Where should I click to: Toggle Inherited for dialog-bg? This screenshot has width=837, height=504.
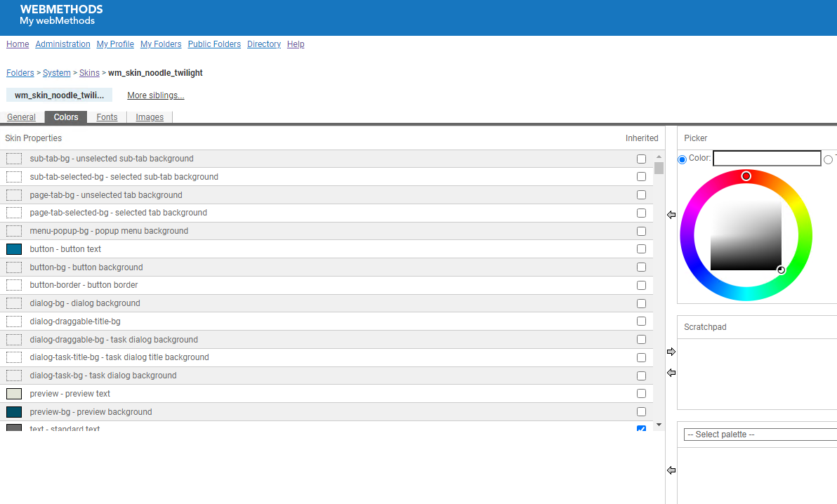click(641, 303)
